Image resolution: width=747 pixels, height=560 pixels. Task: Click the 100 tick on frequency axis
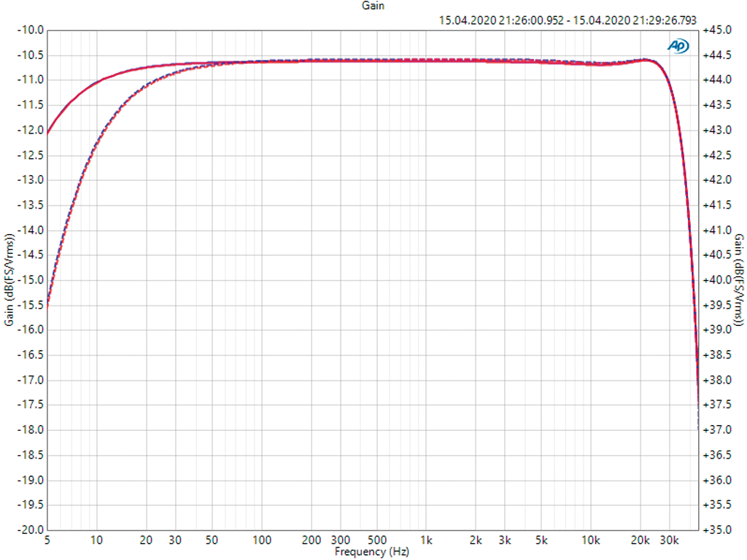[x=262, y=540]
